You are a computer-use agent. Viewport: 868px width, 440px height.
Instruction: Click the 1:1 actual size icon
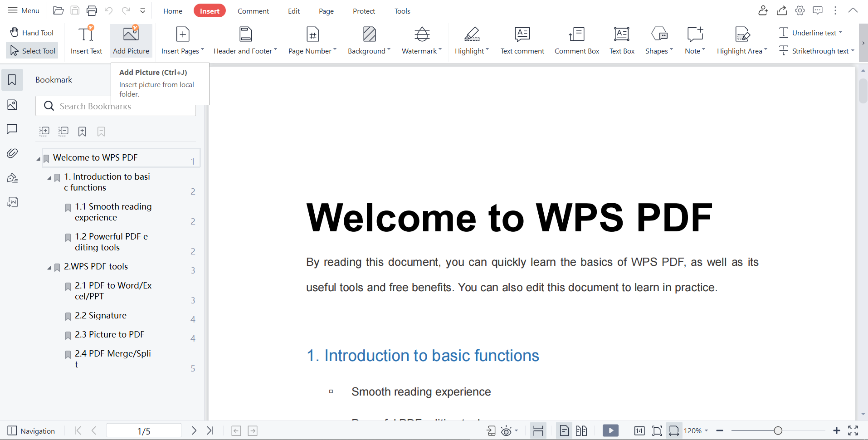tap(639, 430)
